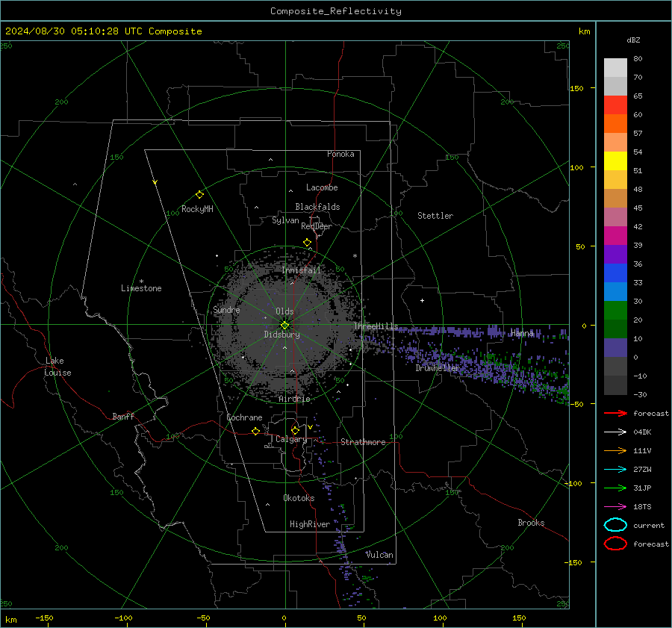Click the yellow diamond marker above RockyMH
Image resolution: width=672 pixels, height=628 pixels.
pyautogui.click(x=199, y=195)
